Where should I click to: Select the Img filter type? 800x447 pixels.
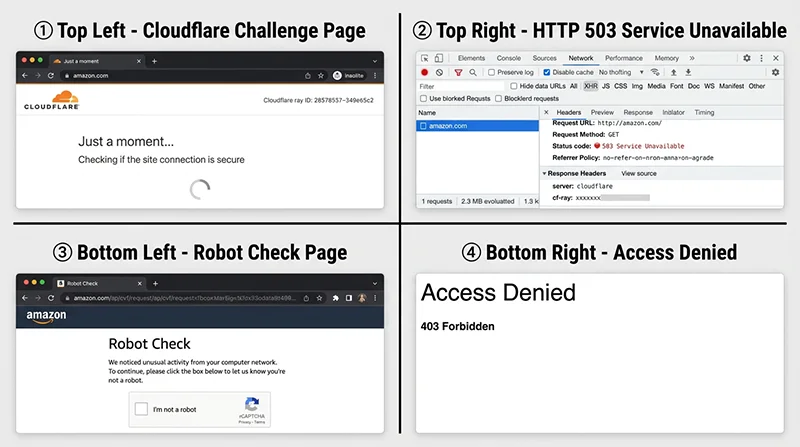(637, 86)
